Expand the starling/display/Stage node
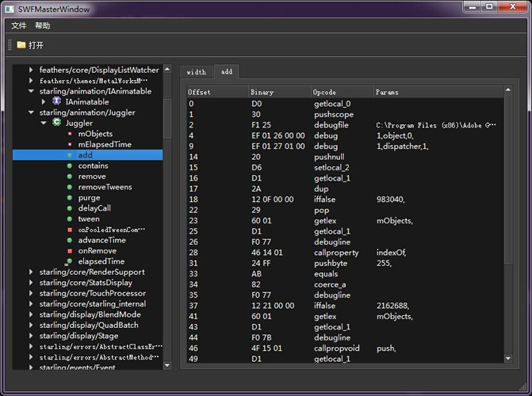This screenshot has height=396, width=532. [x=31, y=336]
